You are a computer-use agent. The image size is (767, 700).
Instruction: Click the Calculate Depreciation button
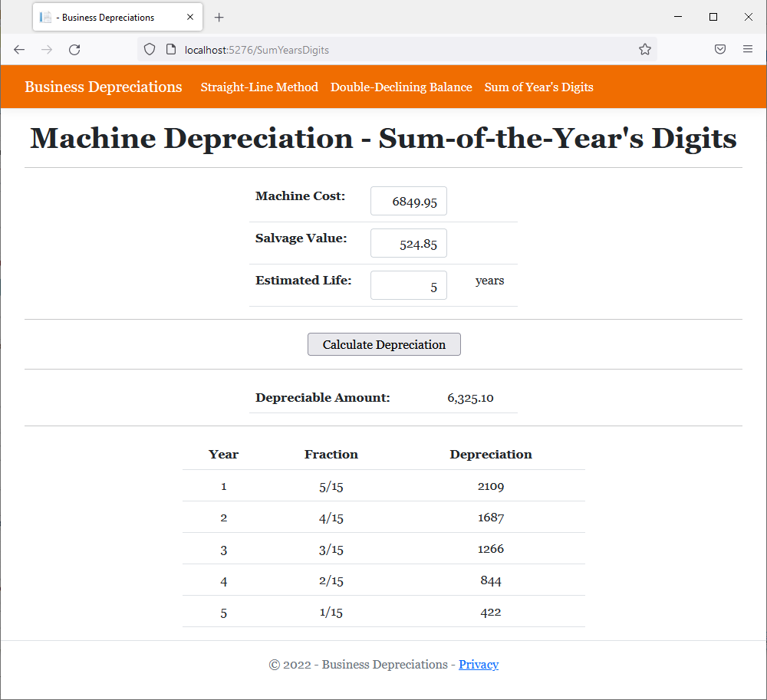[x=384, y=344]
